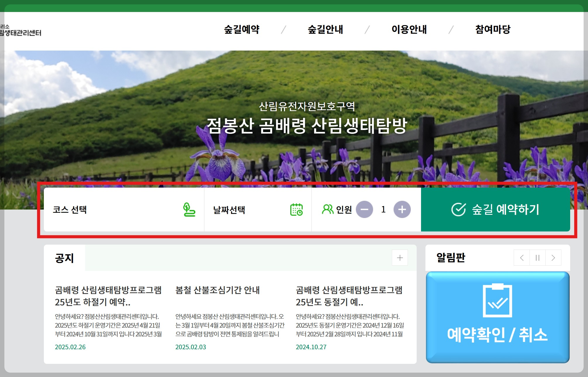The width and height of the screenshot is (588, 377).
Task: Click the course map pin icon
Action: [x=189, y=210]
